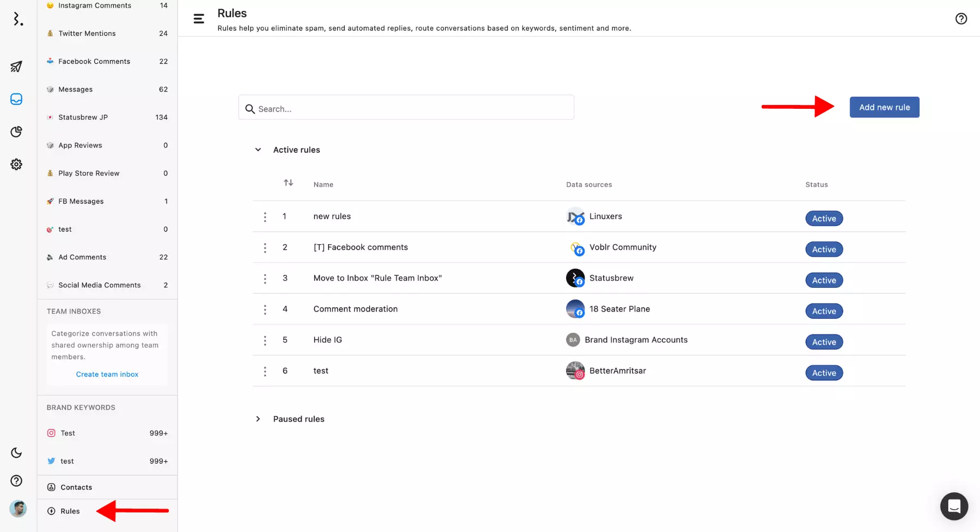Click the rules Search field
This screenshot has height=532, width=980.
point(406,108)
